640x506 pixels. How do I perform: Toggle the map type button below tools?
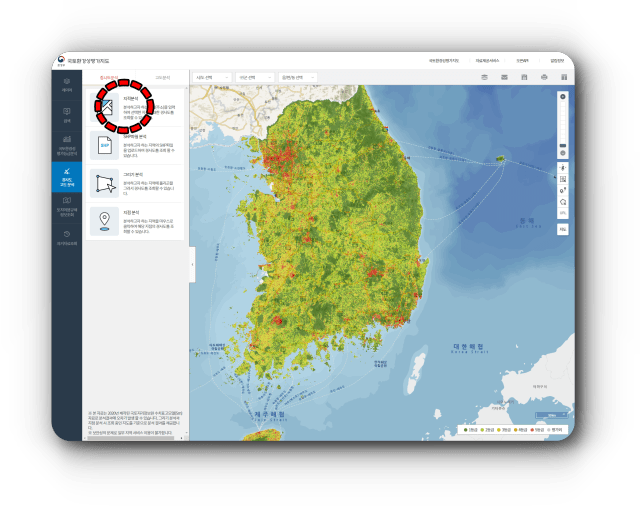click(x=563, y=229)
